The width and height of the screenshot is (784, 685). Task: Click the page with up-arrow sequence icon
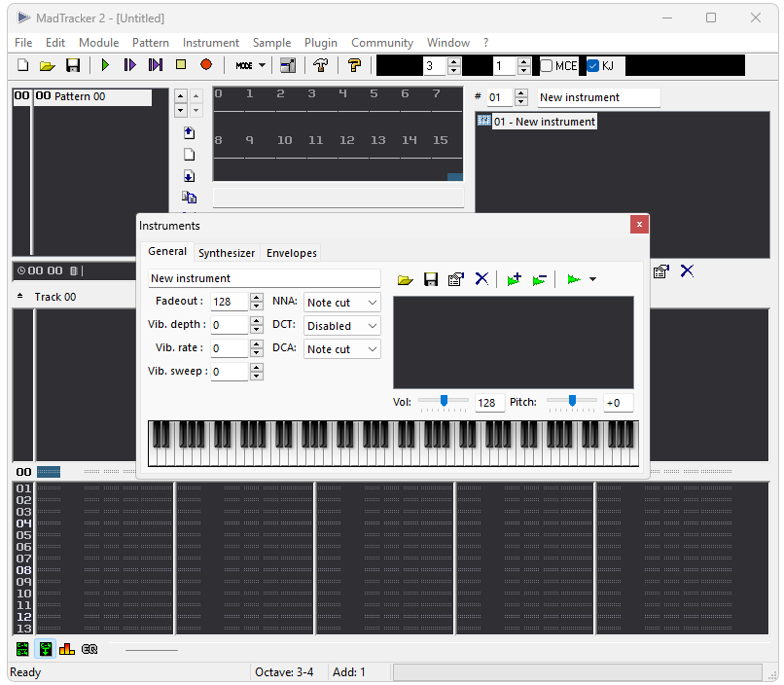tap(189, 133)
